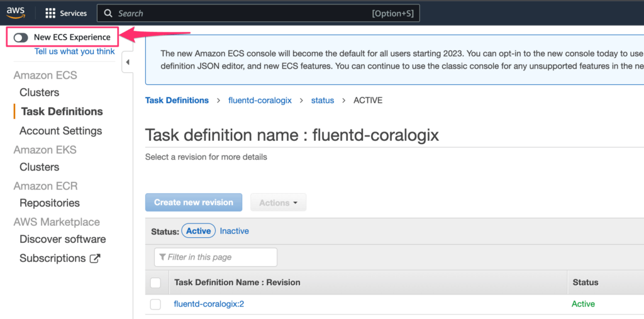Open the AWS logo home link
Viewport: 644px width, 319px height.
[x=16, y=13]
